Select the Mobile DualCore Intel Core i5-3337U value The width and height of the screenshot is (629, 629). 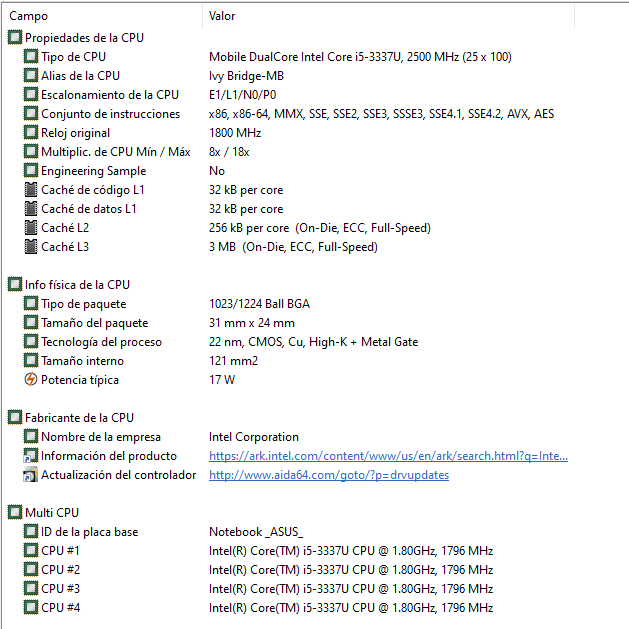[x=360, y=57]
